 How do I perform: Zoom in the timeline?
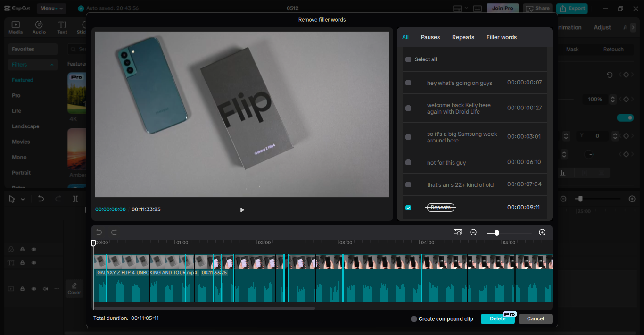tap(542, 232)
